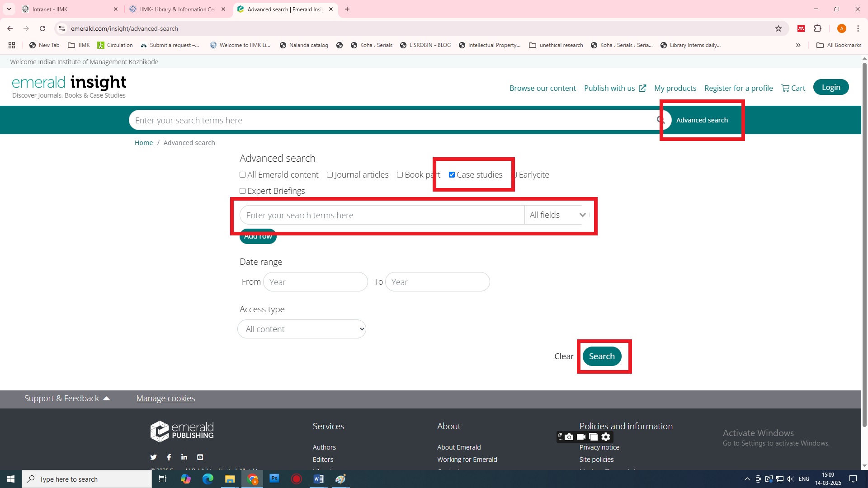
Task: Click the magnifier icon in top search bar
Action: coord(660,120)
